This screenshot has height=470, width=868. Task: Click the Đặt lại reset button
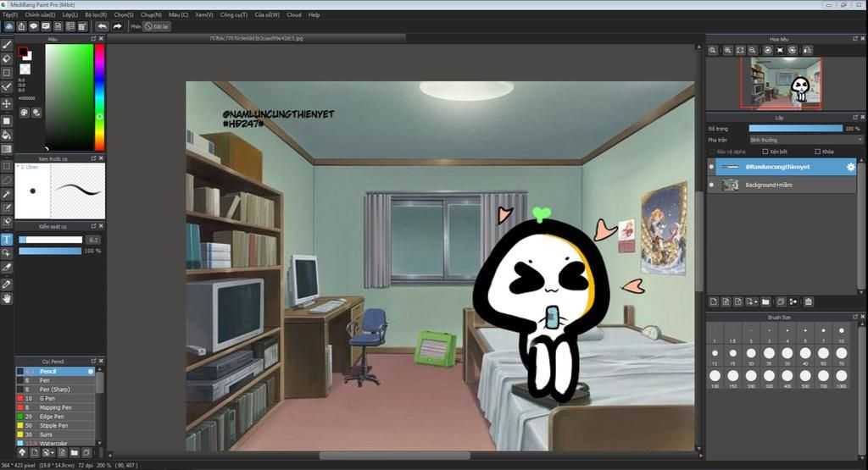[x=157, y=26]
